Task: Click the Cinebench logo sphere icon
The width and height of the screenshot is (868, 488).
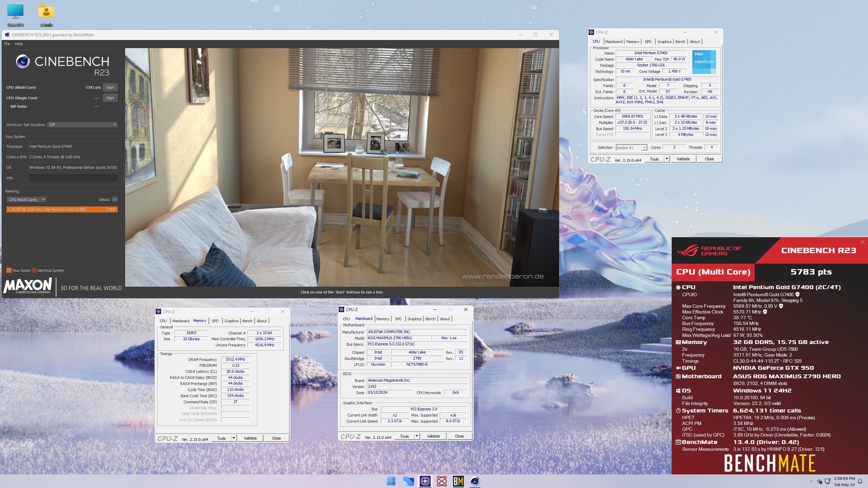Action: (23, 61)
